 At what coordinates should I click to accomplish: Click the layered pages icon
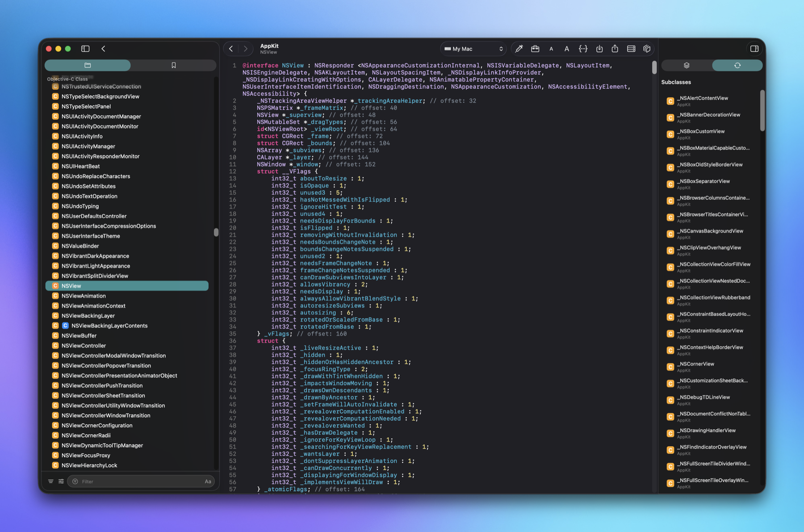point(647,49)
